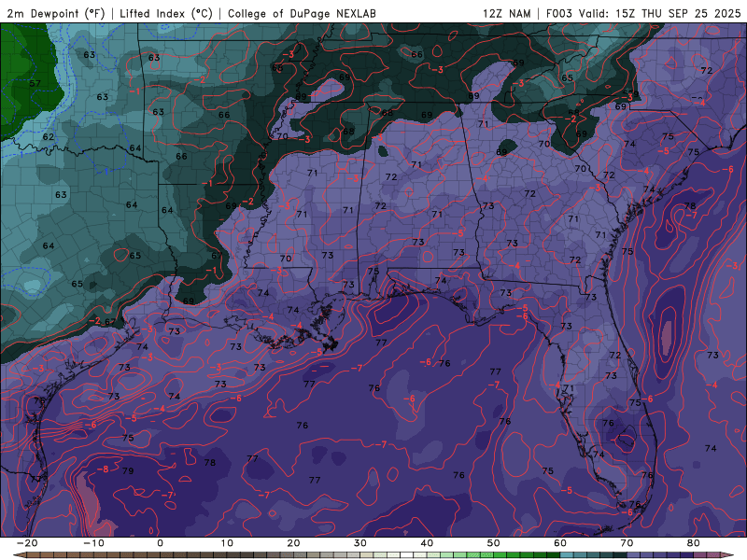
Task: Click the red "-8" lifted index contour label
Action: [103, 469]
